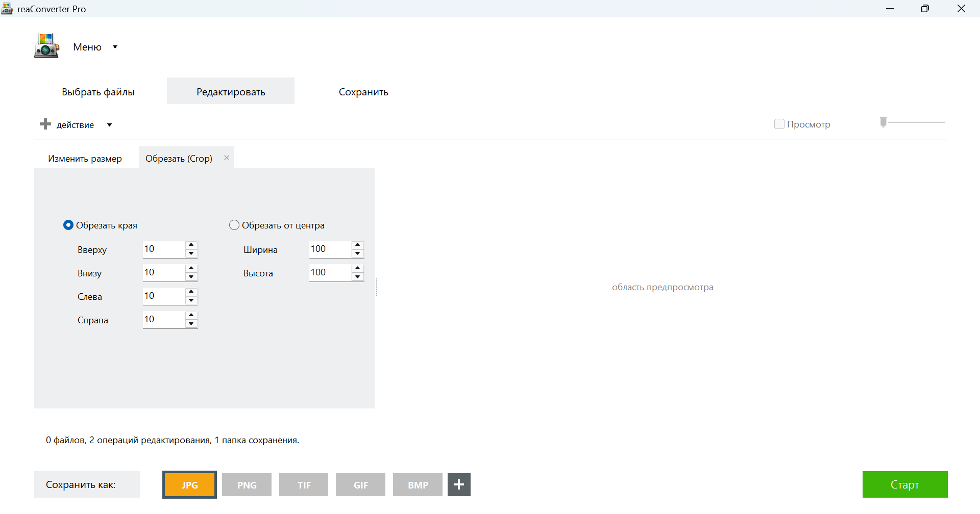Switch to Изменить размер action tab
980x514 pixels.
[85, 159]
